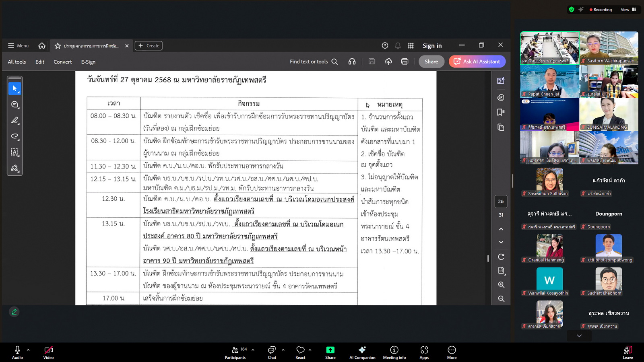Image resolution: width=644 pixels, height=362 pixels.
Task: Open the bookmarks panel icon
Action: click(x=501, y=112)
